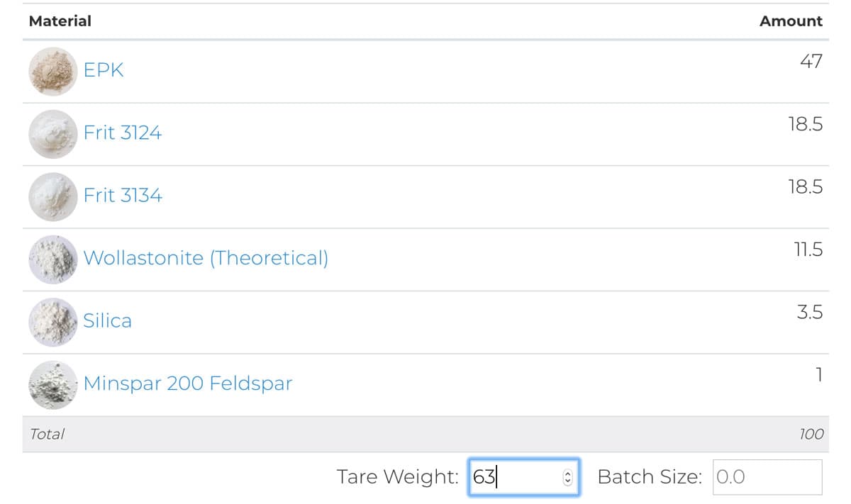Follow the Frit 3134 link

[123, 196]
